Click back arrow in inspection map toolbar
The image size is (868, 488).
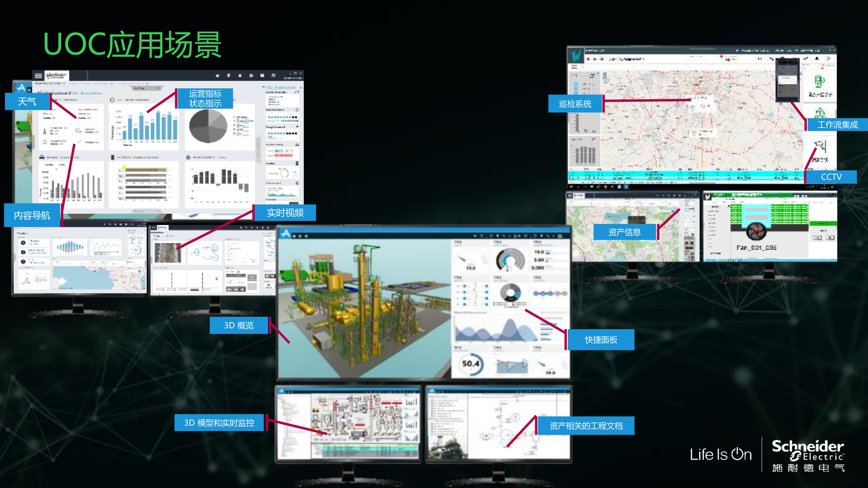pyautogui.click(x=595, y=59)
